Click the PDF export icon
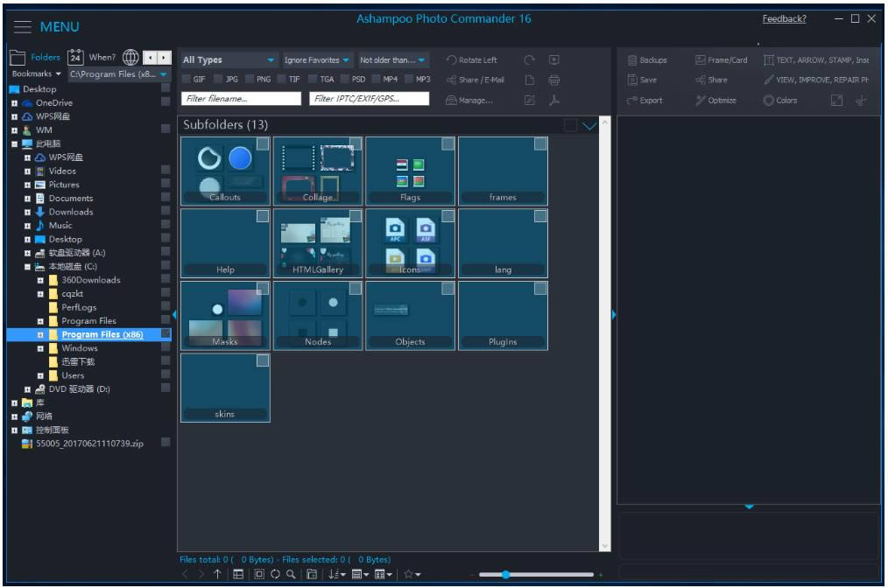888x588 pixels. tap(554, 100)
